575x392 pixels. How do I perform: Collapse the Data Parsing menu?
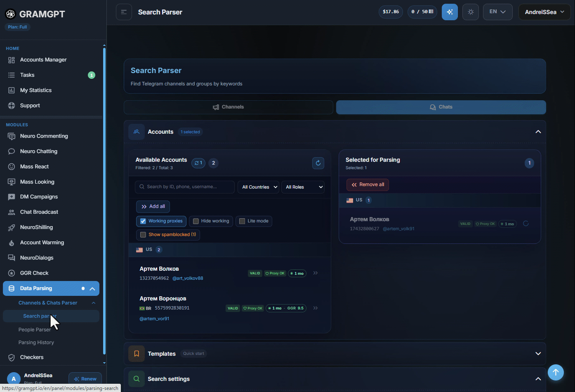pos(92,288)
